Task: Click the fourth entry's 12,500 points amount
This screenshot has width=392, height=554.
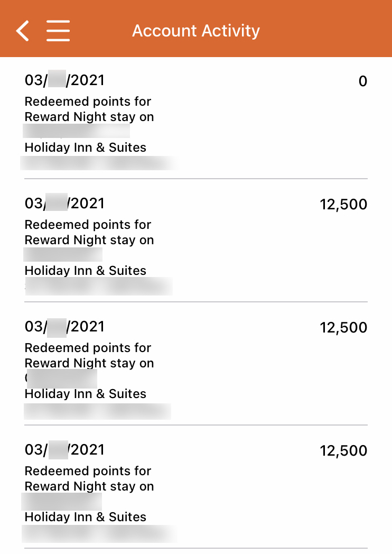Action: [343, 451]
